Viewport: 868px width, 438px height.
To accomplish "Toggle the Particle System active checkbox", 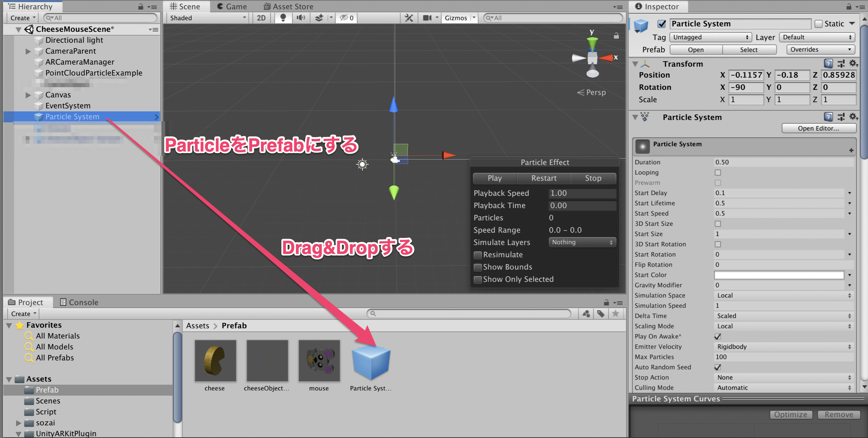I will [x=662, y=24].
